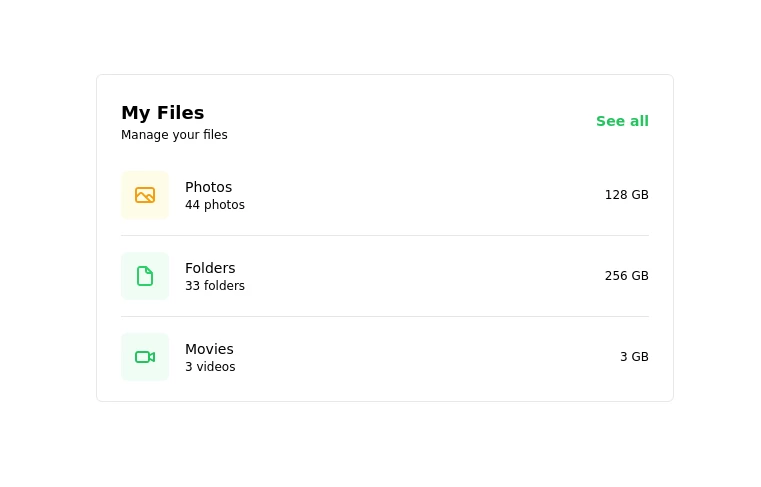Click the 3 GB size label
761x487 pixels.
click(x=634, y=357)
